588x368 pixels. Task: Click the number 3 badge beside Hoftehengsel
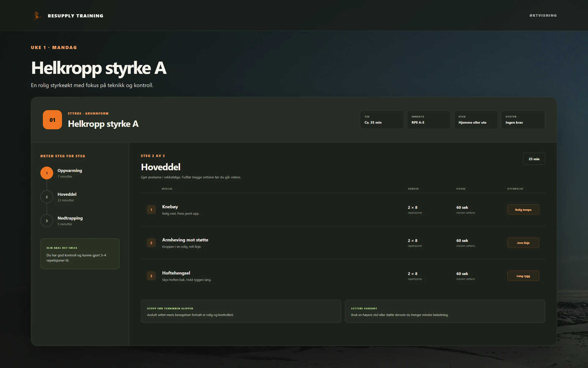point(151,276)
